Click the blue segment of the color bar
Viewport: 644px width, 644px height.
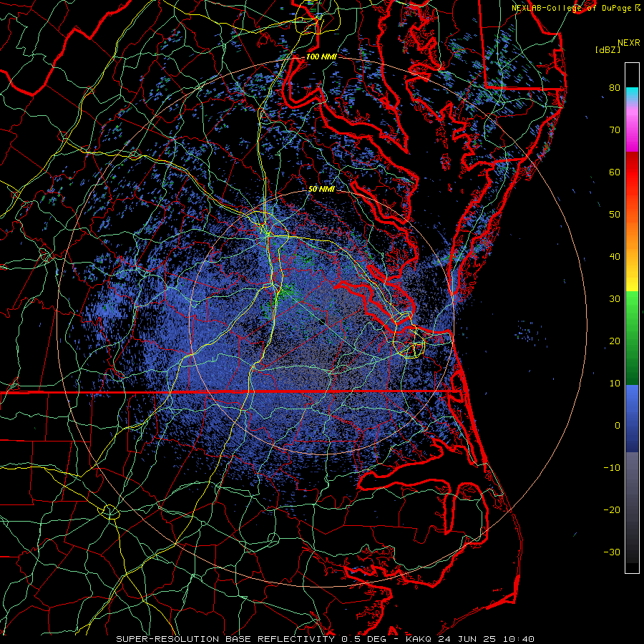click(x=632, y=419)
